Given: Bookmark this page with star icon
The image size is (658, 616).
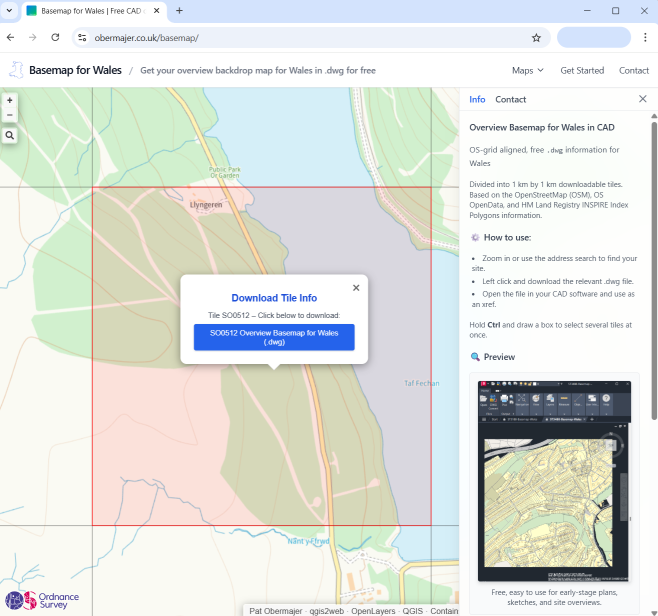Looking at the screenshot, I should [536, 37].
